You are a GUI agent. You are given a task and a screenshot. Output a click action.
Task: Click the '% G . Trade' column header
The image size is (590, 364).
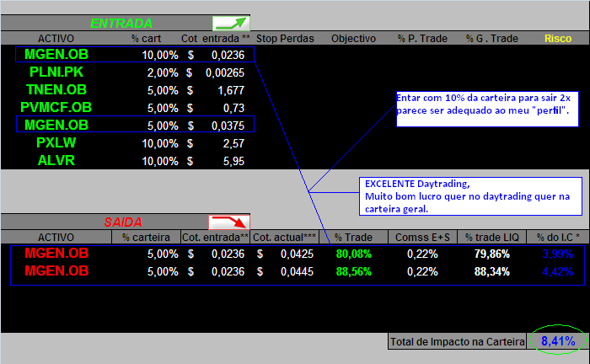pos(491,39)
